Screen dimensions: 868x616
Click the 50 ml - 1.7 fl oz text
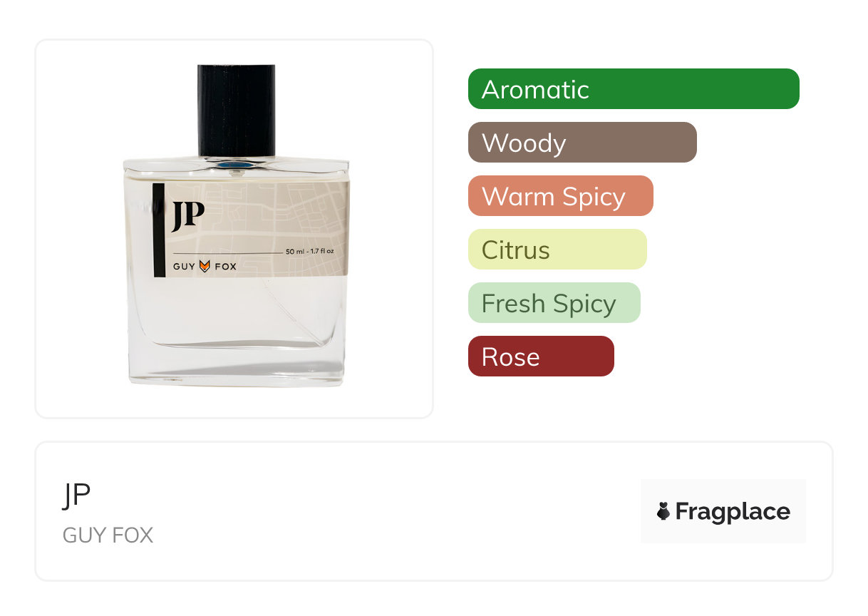[x=309, y=252]
